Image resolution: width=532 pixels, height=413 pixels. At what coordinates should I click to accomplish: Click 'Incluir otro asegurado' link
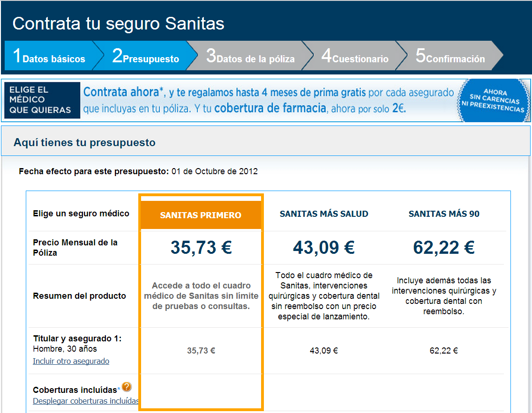coord(71,361)
